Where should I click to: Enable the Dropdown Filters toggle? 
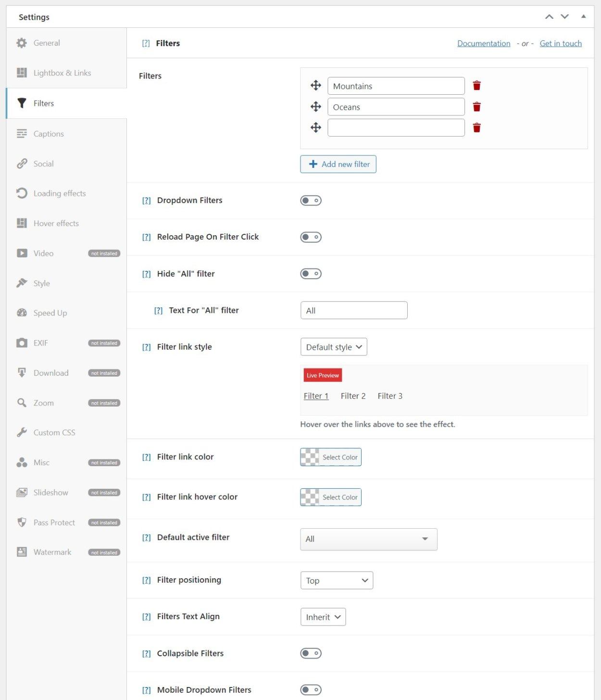[311, 200]
